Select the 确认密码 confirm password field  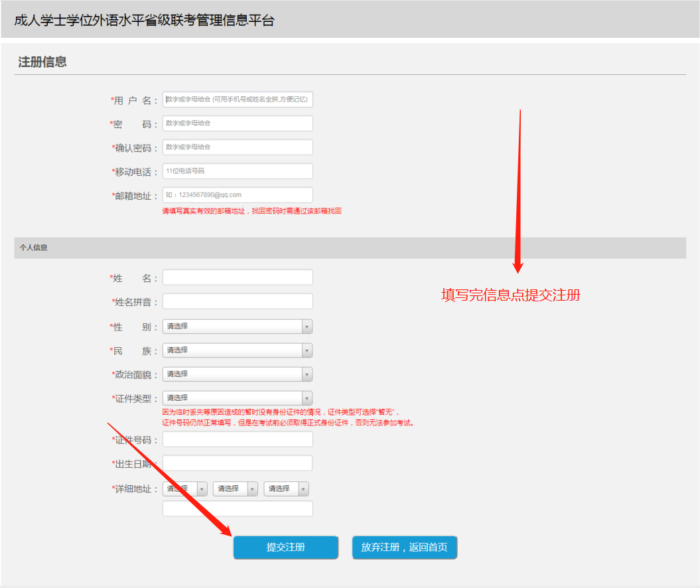(x=238, y=147)
